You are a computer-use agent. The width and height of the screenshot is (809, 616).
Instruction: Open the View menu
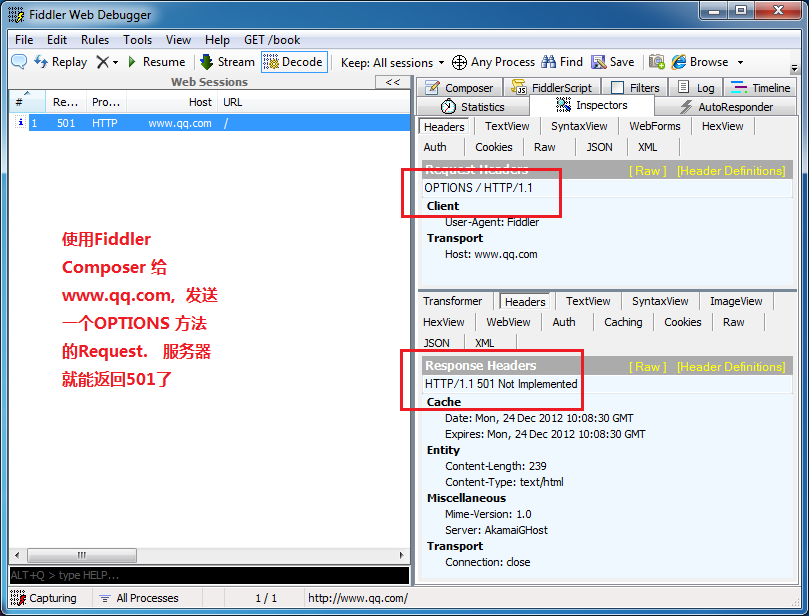(178, 40)
